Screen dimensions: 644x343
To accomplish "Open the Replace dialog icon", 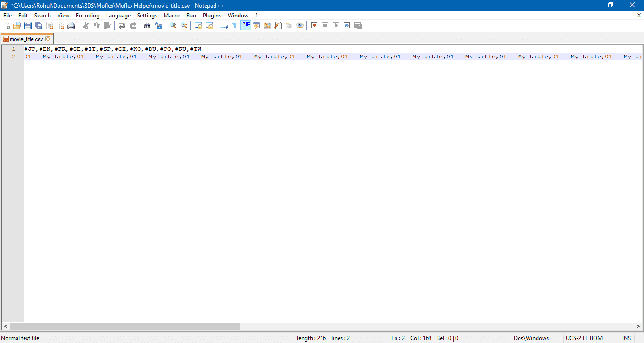I will [x=158, y=25].
